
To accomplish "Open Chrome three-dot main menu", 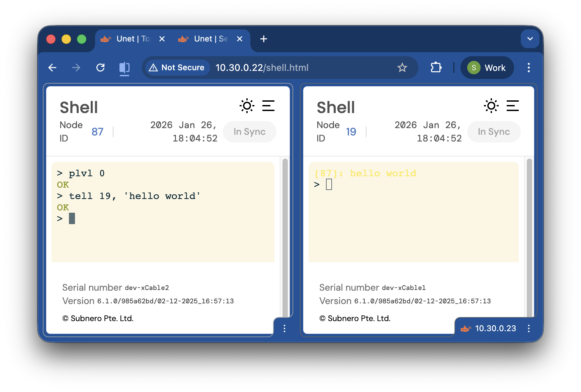I will pyautogui.click(x=528, y=68).
